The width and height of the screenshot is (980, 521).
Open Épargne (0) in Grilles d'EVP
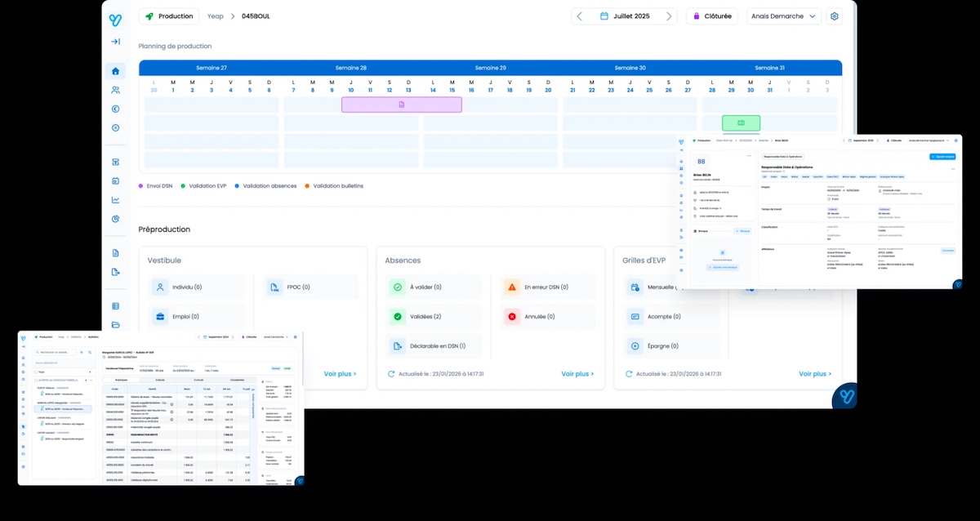(x=671, y=346)
